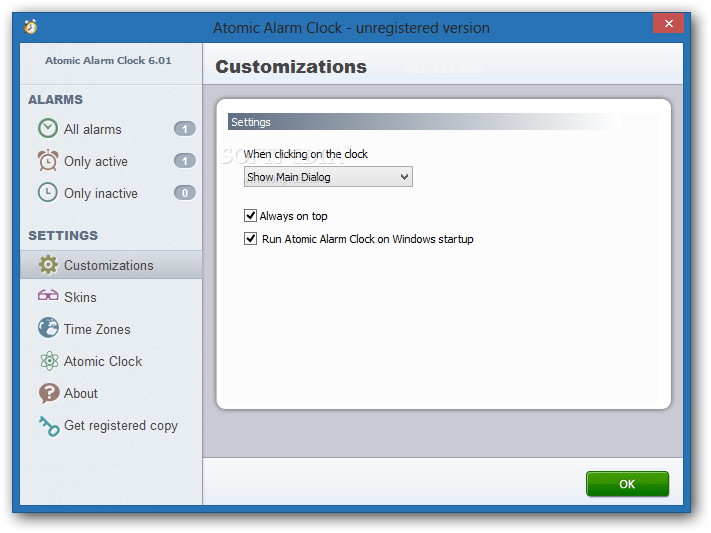Image resolution: width=711 pixels, height=533 pixels.
Task: Click the Get registered copy key icon
Action: [49, 426]
